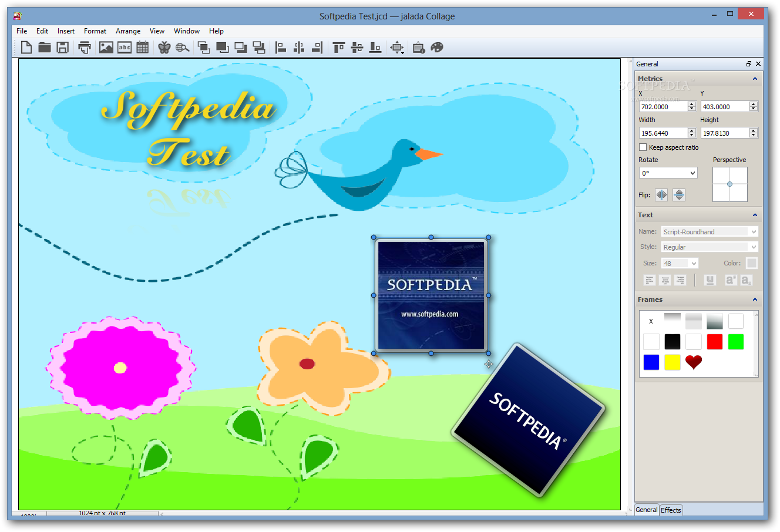Toggle underline text formatting
780x532 pixels.
pyautogui.click(x=710, y=280)
